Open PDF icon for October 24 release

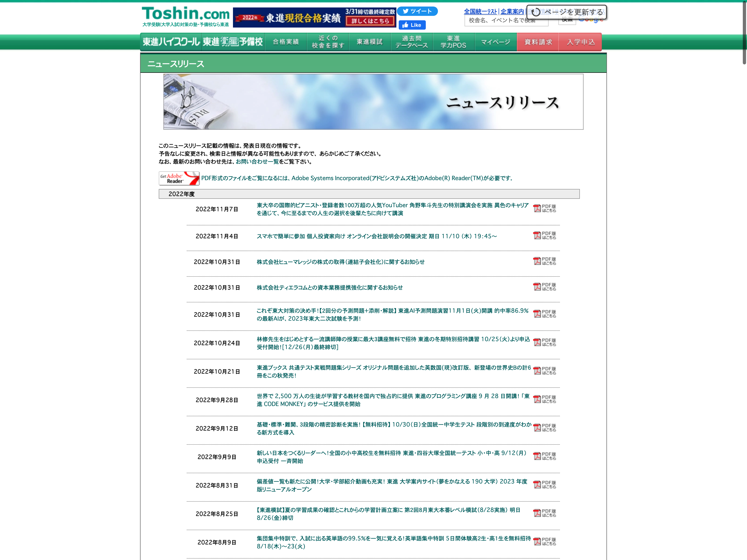tap(544, 342)
